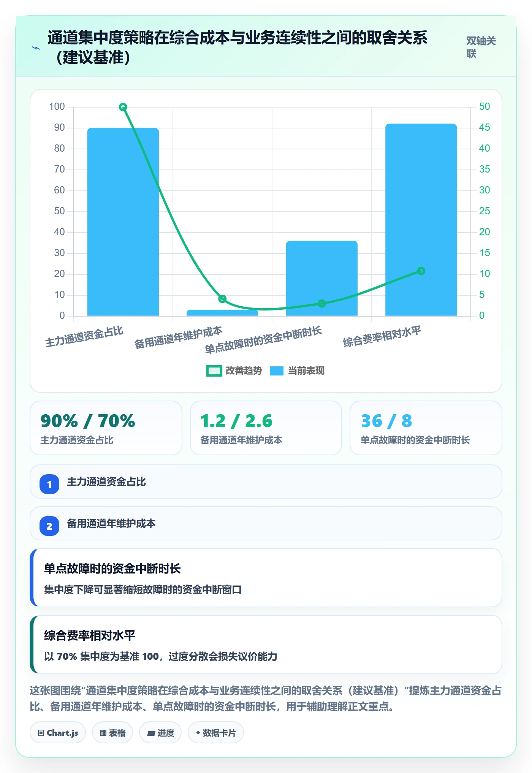Click the square icon in the Chart.js tag
Viewport: 532px width, 773px height.
41,733
